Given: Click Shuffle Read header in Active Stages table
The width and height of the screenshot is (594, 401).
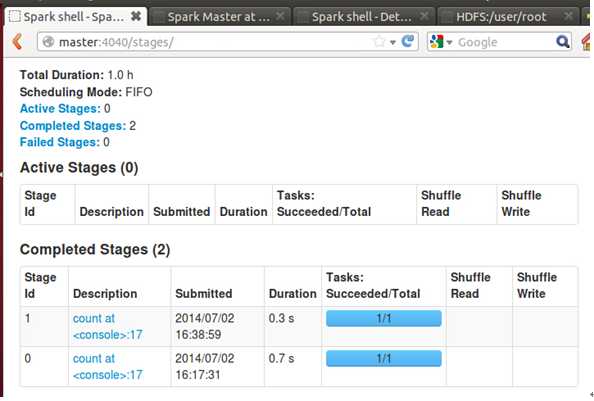Looking at the screenshot, I should 441,203.
